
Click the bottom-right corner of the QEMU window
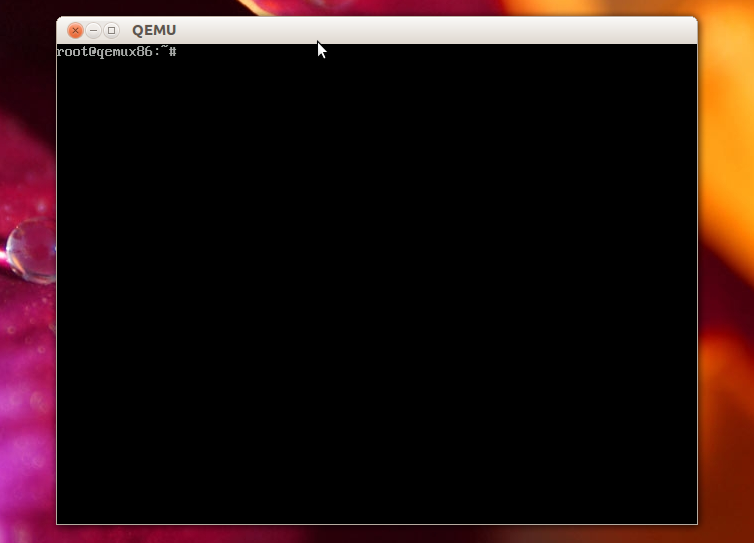(696, 523)
